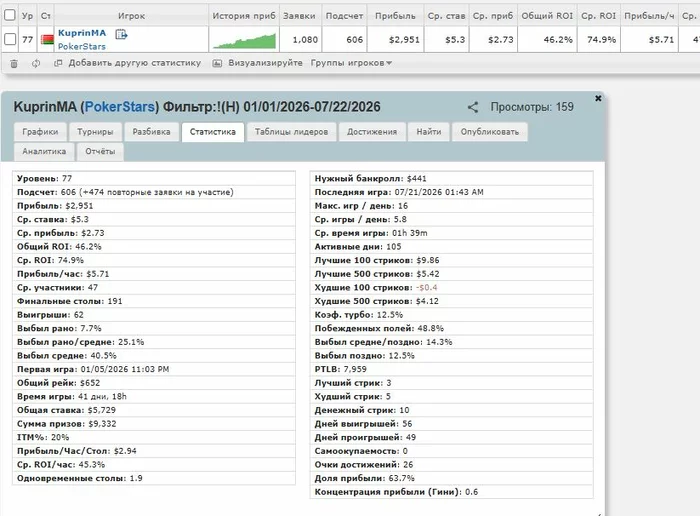
Task: Click the chart icon before Визуализируйте
Action: (x=217, y=63)
